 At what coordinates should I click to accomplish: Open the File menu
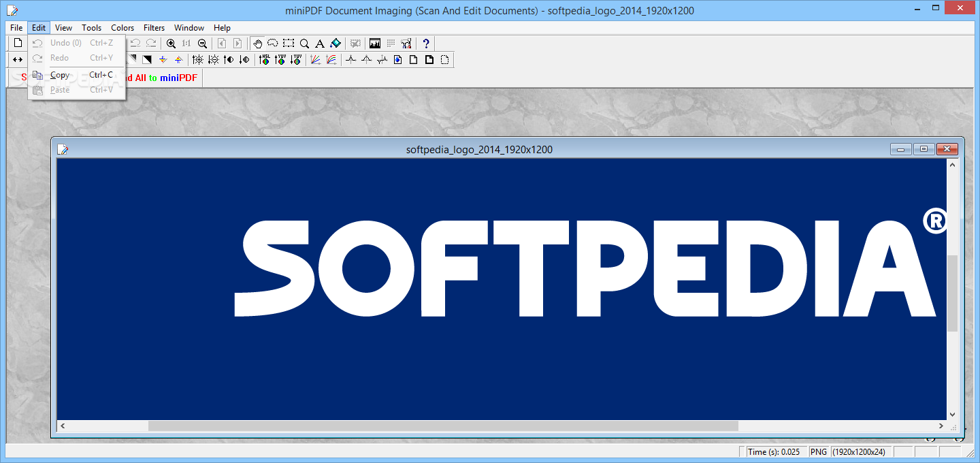click(x=16, y=28)
